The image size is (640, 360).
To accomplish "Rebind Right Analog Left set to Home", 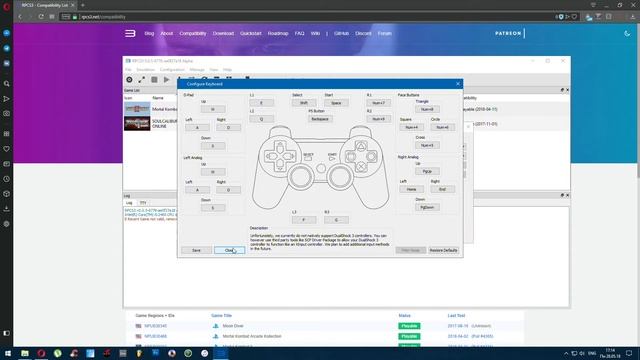I will tap(411, 189).
